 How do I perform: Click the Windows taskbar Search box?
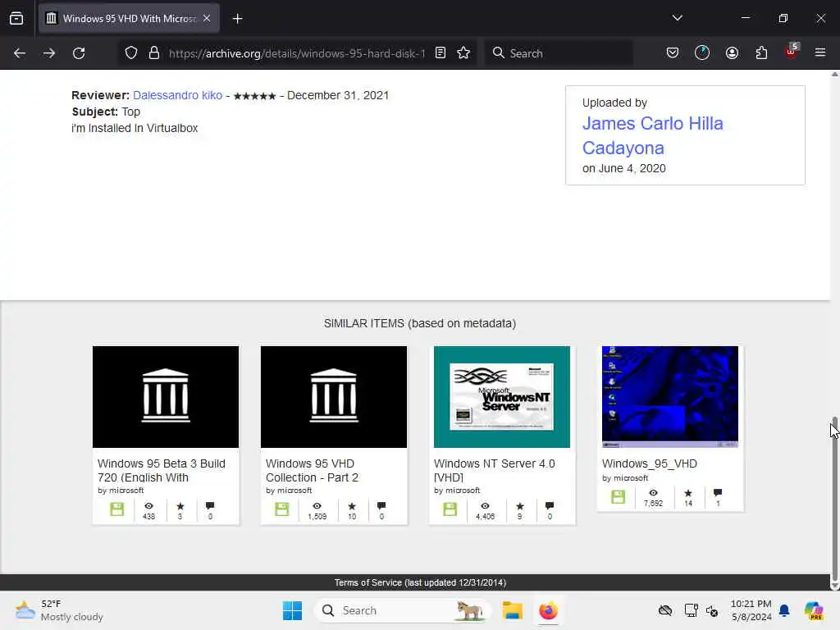[x=402, y=610]
